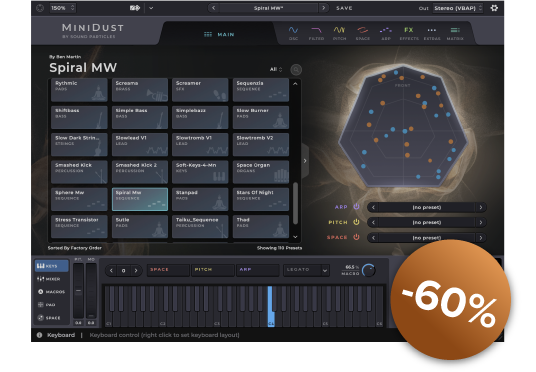536x372 pixels.
Task: Toggle the PITCH power button
Action: tap(356, 222)
